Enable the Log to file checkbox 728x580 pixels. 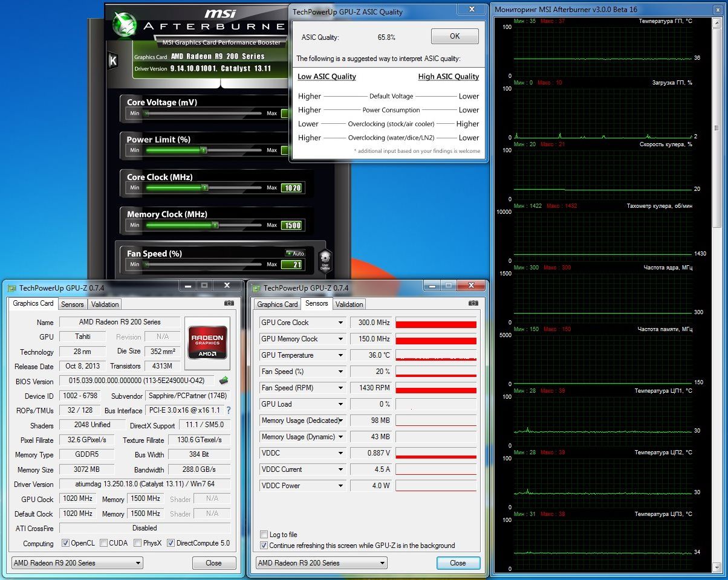pyautogui.click(x=264, y=534)
